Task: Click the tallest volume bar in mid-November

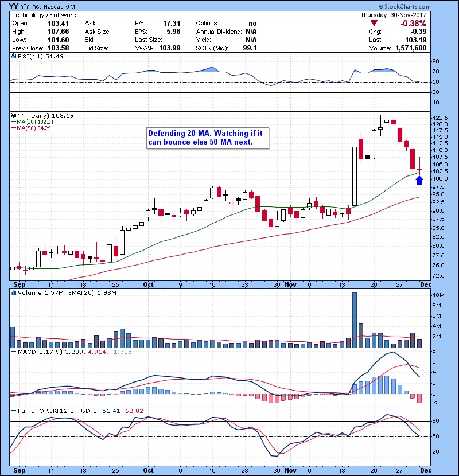Action: click(x=354, y=320)
